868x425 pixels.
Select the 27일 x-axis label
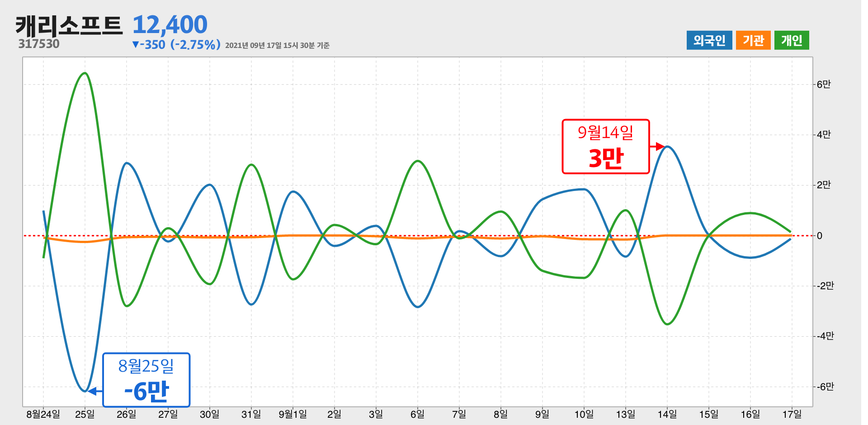point(168,414)
